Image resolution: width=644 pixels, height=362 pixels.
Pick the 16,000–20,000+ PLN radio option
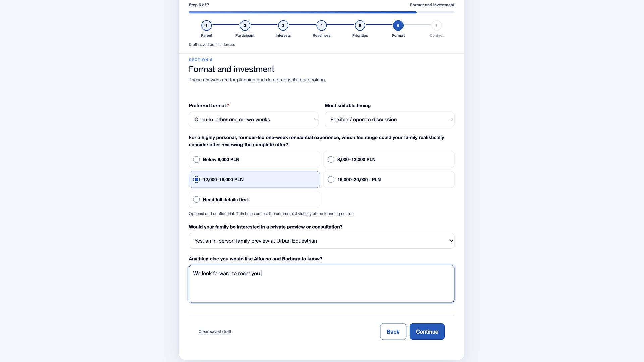(x=389, y=179)
